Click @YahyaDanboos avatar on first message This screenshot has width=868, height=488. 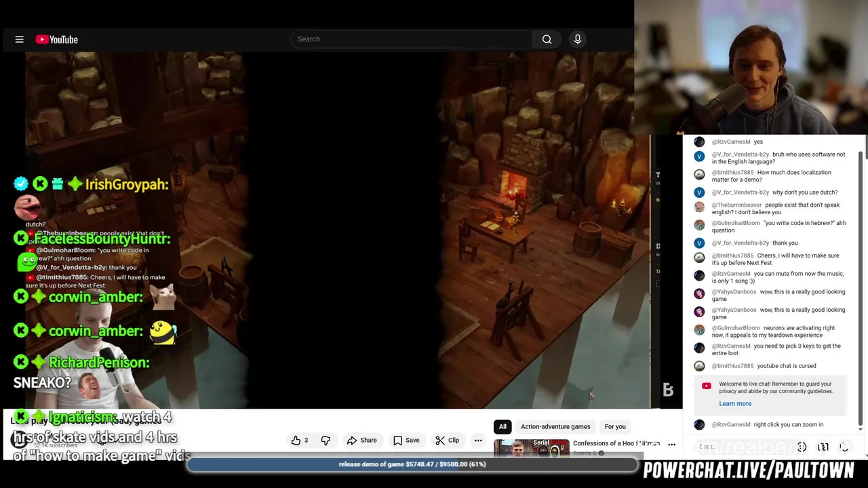pos(699,293)
